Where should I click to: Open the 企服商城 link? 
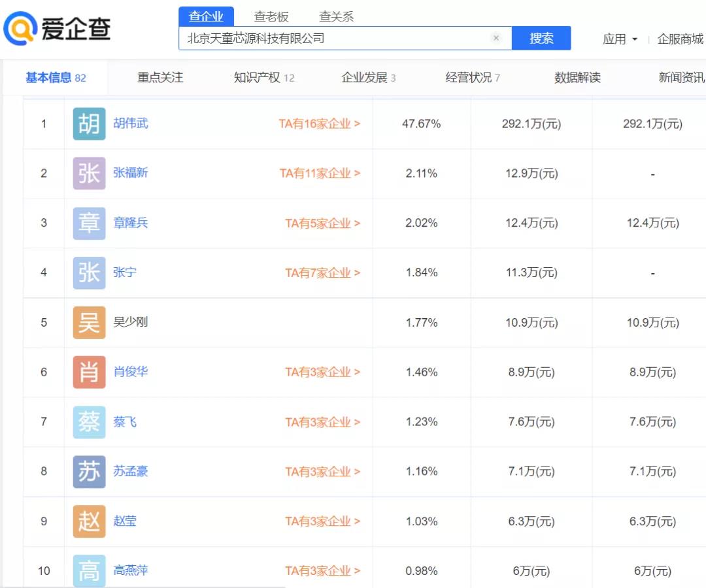pyautogui.click(x=680, y=39)
